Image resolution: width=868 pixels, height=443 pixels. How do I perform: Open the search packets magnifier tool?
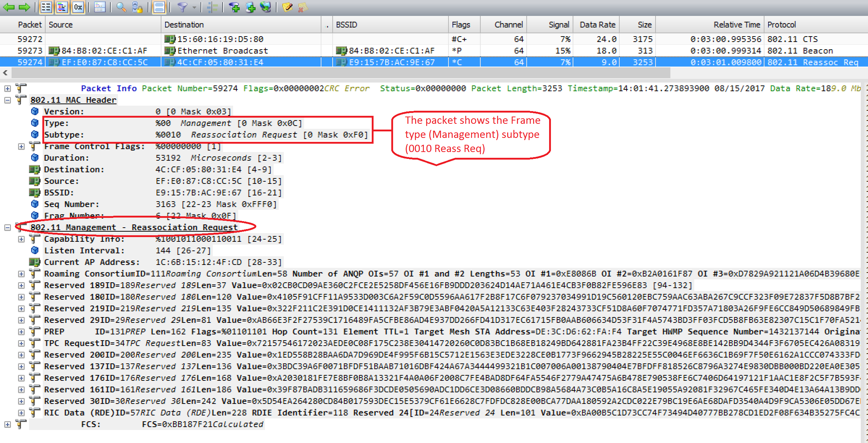point(121,7)
